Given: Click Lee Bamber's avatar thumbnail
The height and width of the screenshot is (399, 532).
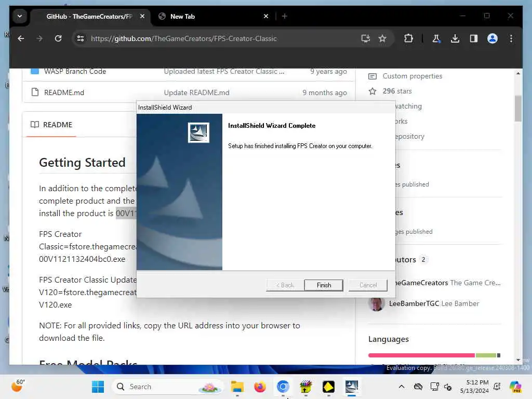Looking at the screenshot, I should coord(376,303).
